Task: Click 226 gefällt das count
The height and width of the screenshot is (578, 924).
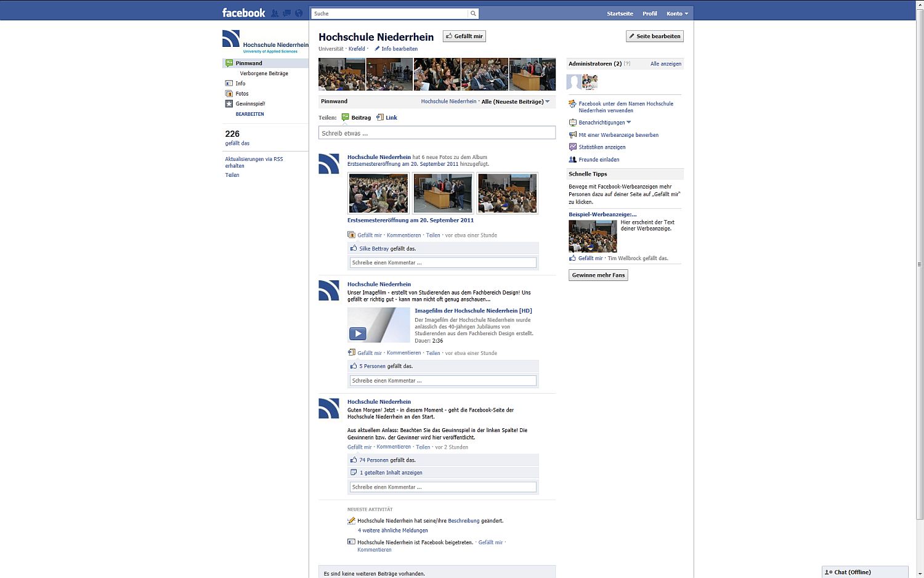Action: pyautogui.click(x=237, y=137)
